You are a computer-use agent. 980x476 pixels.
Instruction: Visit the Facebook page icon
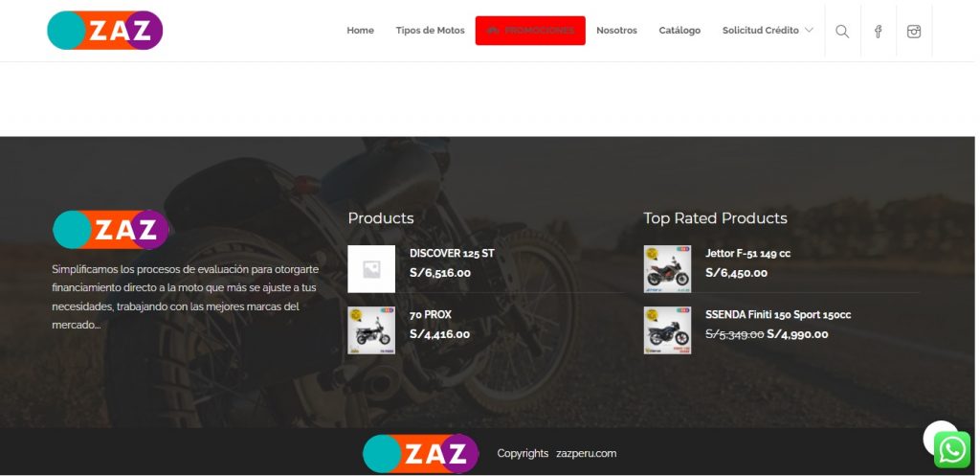tap(878, 32)
